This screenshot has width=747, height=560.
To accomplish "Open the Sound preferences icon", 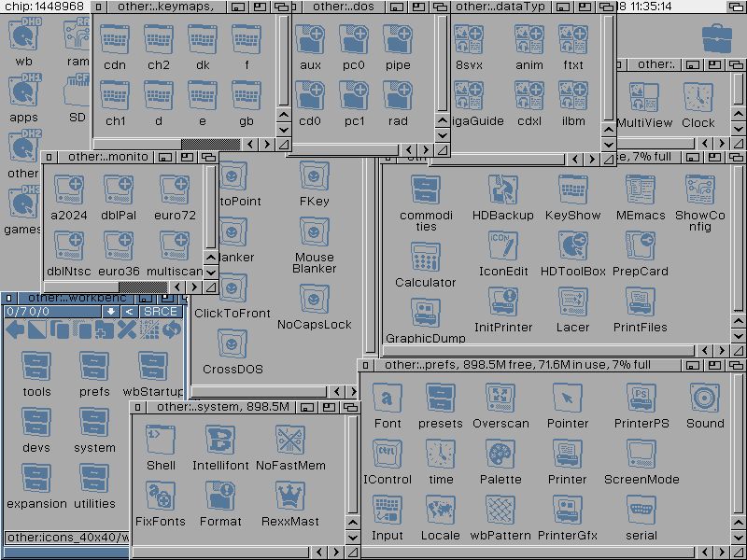I will (705, 399).
